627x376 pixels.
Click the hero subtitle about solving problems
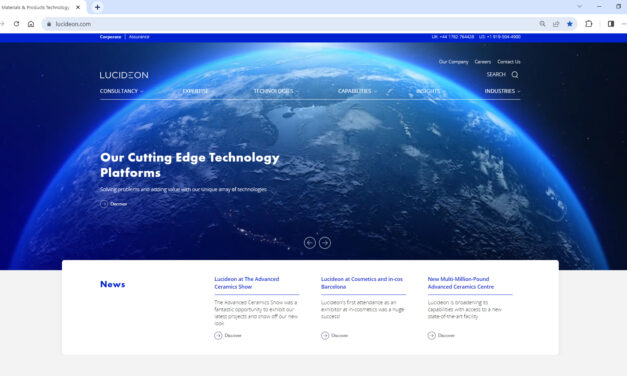tap(183, 189)
